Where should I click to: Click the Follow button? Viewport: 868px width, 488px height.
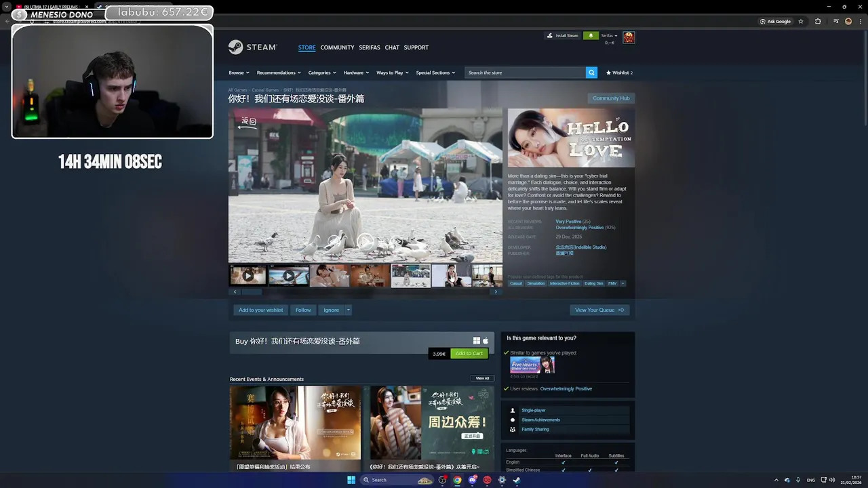click(x=303, y=310)
